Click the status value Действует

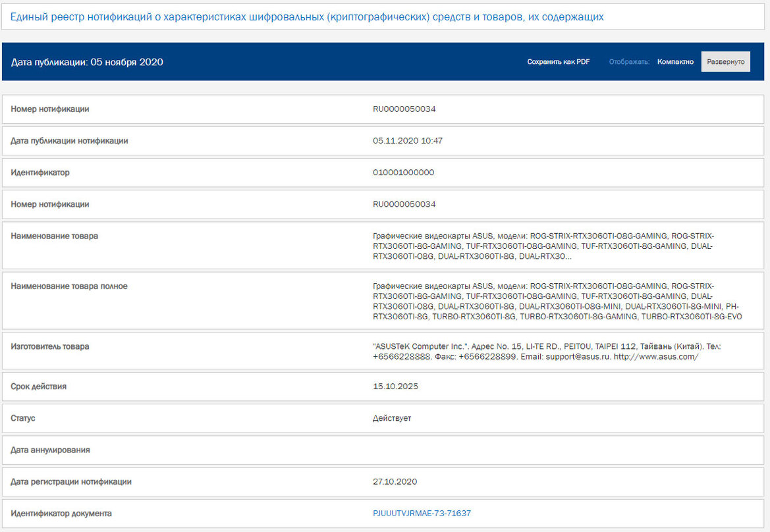392,419
